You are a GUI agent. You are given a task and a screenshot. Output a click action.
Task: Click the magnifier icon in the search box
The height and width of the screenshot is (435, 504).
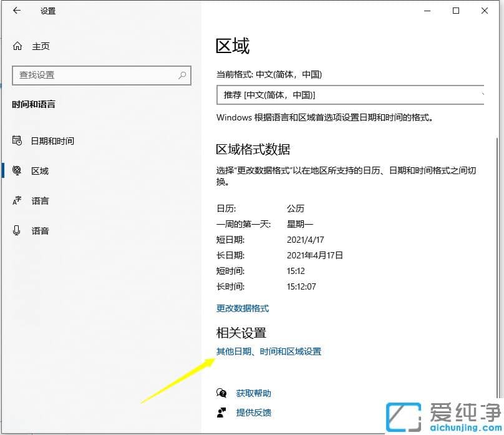pos(183,76)
